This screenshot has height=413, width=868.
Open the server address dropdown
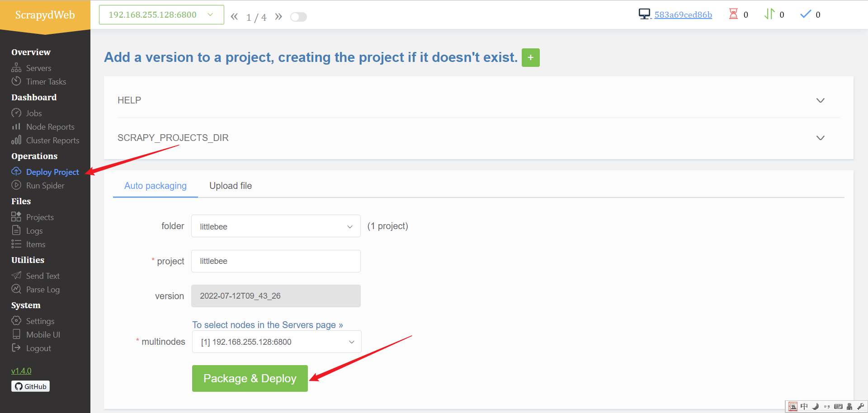161,15
